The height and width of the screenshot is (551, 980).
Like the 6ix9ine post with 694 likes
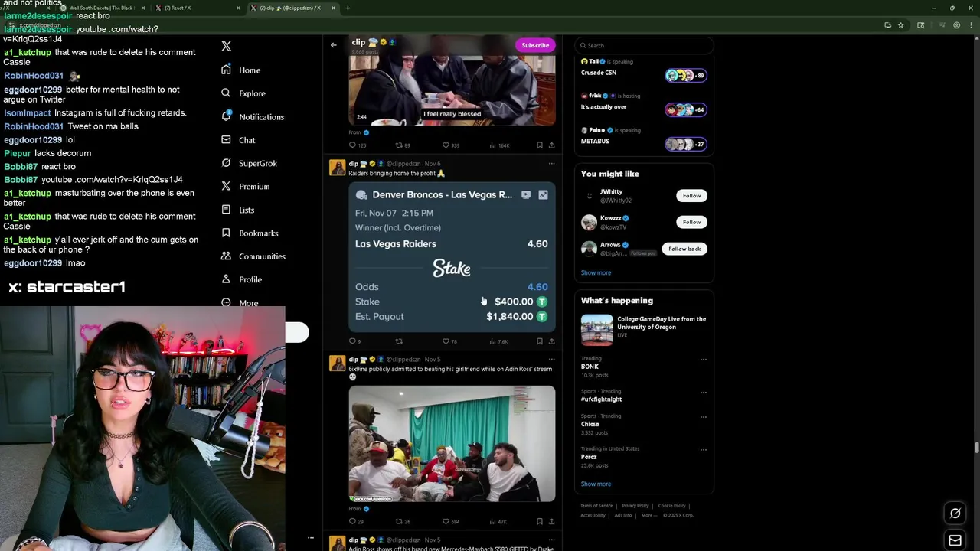point(451,522)
